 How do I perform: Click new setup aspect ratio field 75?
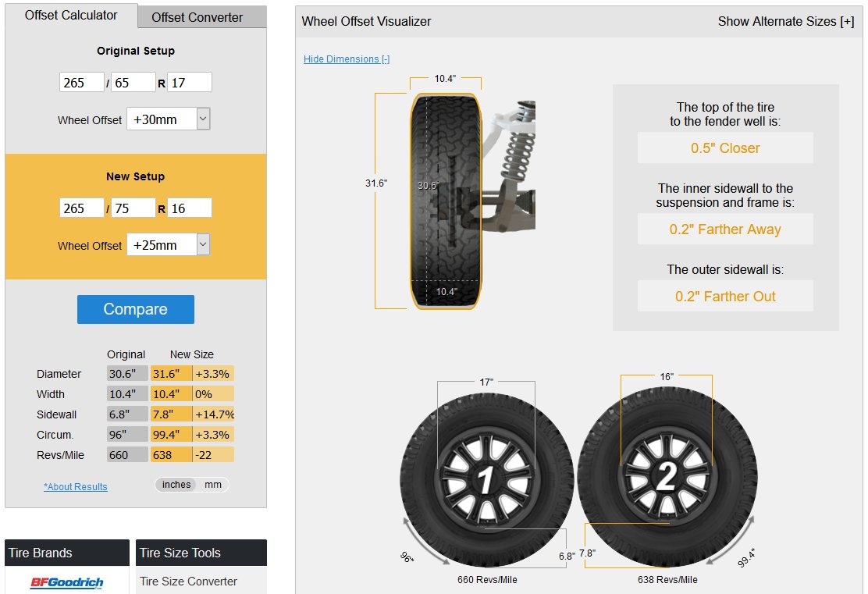tap(133, 208)
